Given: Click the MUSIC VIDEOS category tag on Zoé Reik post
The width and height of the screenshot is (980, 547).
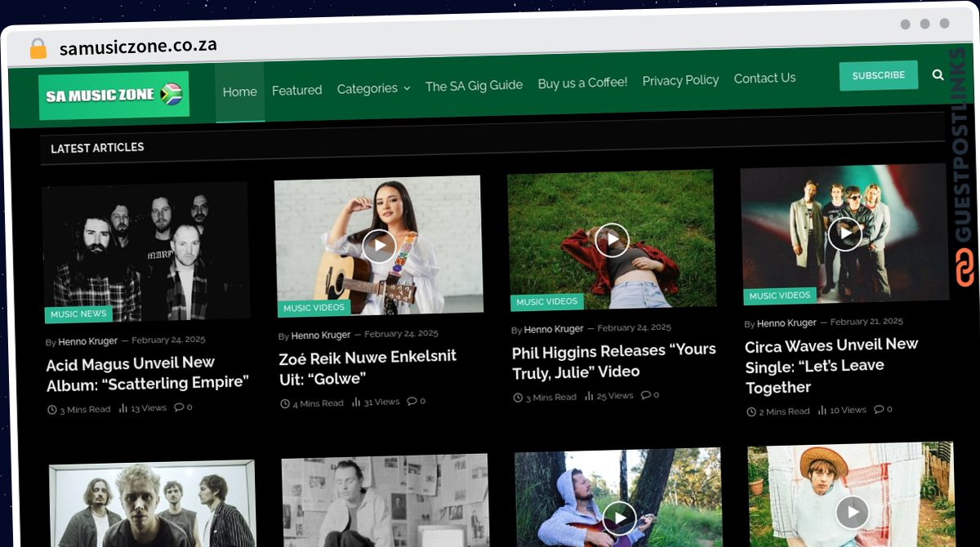Looking at the screenshot, I should (314, 308).
